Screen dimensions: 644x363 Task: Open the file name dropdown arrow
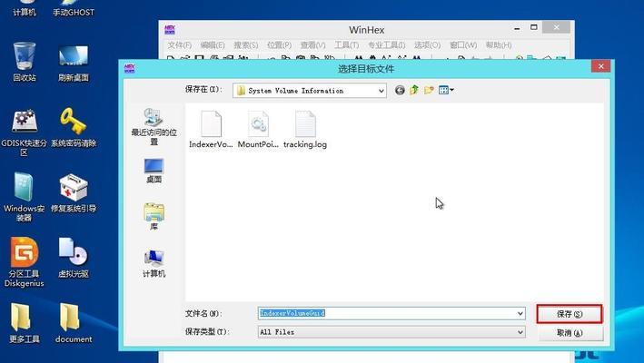click(520, 313)
